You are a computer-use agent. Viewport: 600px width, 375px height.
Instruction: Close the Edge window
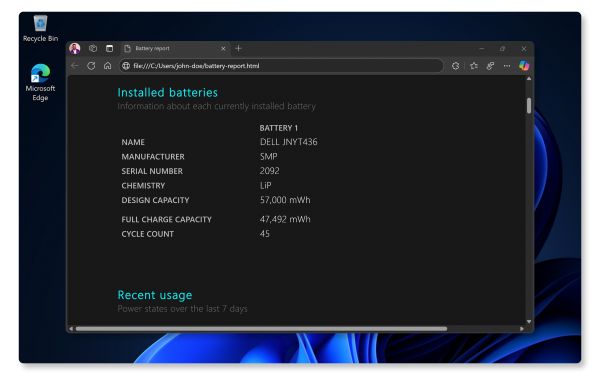point(523,49)
